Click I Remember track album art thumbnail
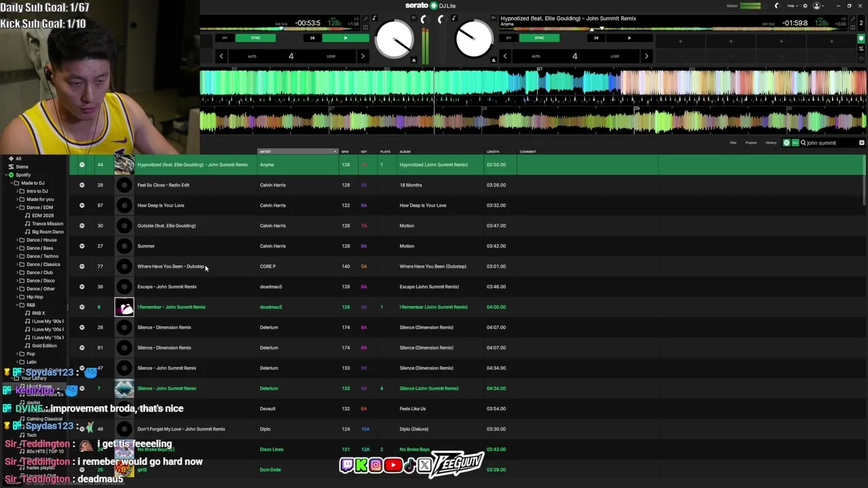The height and width of the screenshot is (488, 868). (124, 307)
